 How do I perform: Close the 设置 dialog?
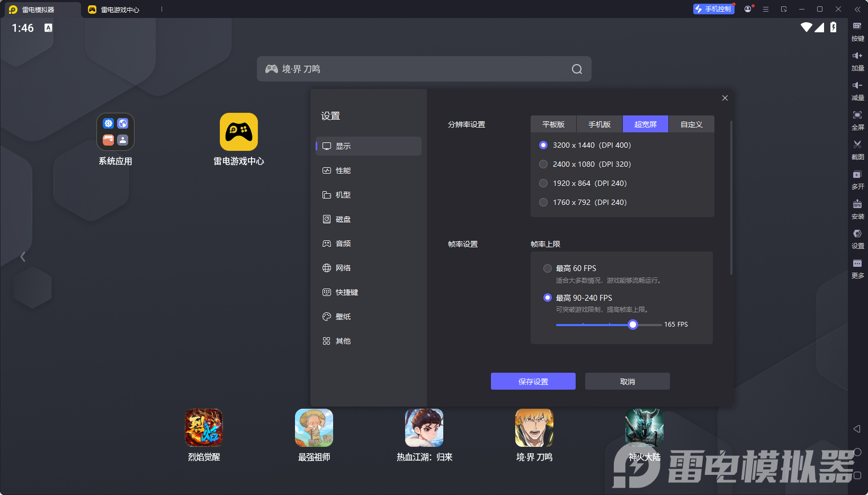[x=725, y=98]
